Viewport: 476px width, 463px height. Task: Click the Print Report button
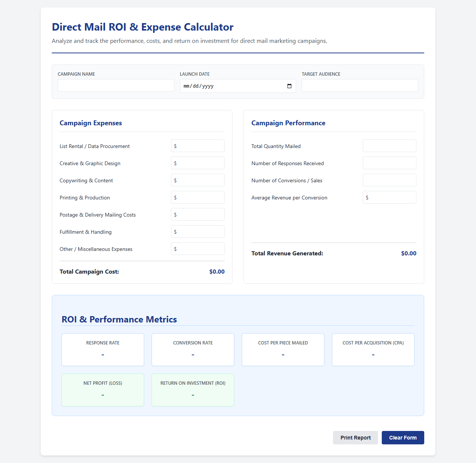click(x=355, y=438)
